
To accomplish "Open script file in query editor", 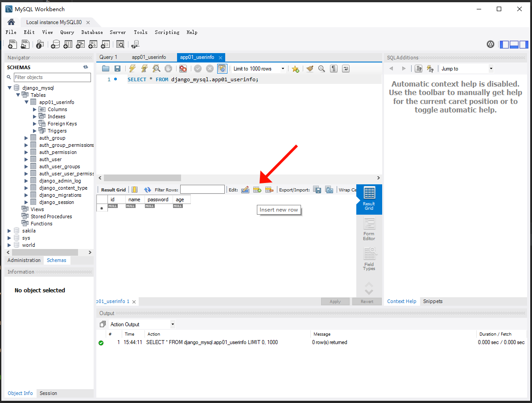I will [x=106, y=69].
